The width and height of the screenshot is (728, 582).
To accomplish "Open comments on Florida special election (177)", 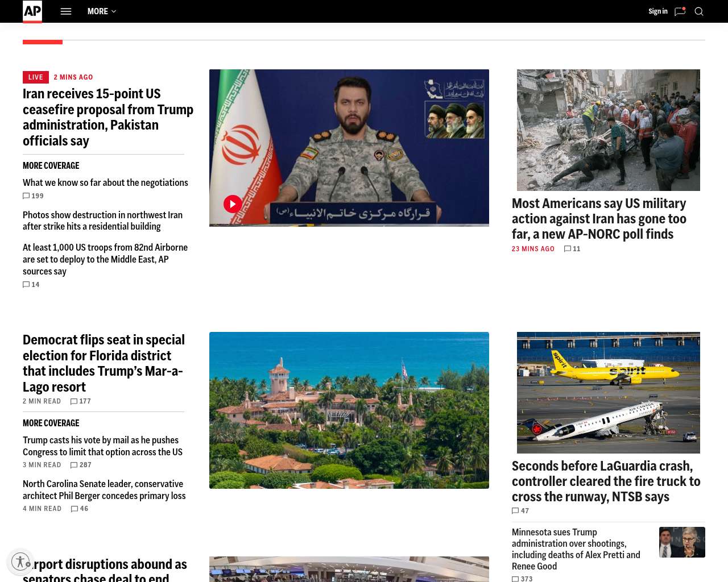I will pyautogui.click(x=80, y=401).
